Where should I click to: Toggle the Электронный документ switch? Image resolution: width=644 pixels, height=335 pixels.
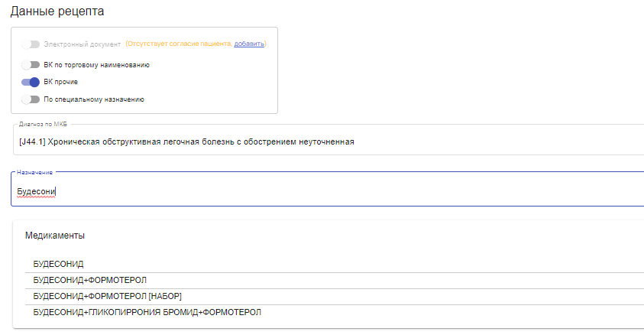tap(31, 44)
